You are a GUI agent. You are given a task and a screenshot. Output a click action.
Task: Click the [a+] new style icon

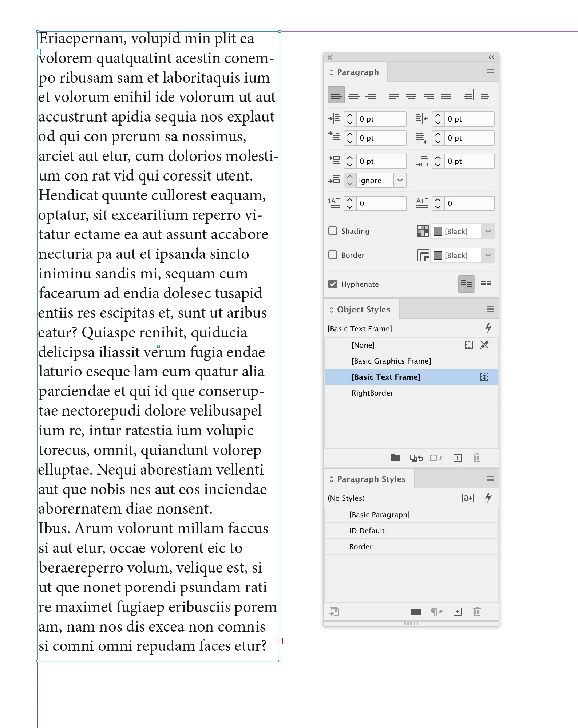[468, 498]
